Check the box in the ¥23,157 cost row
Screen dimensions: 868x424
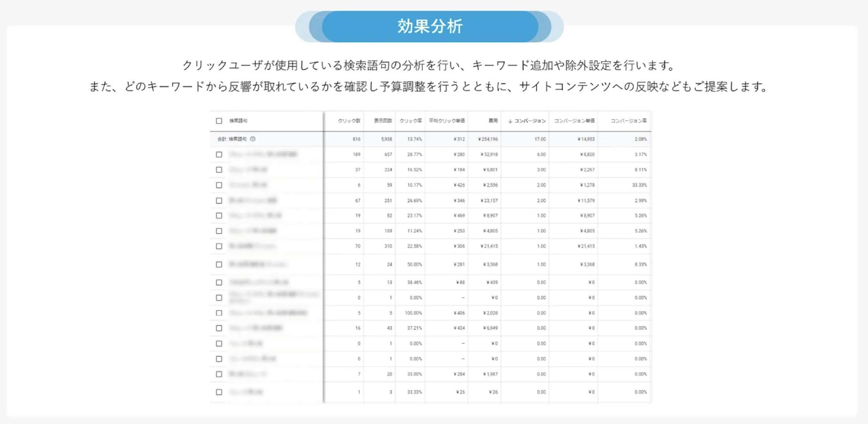click(x=219, y=200)
